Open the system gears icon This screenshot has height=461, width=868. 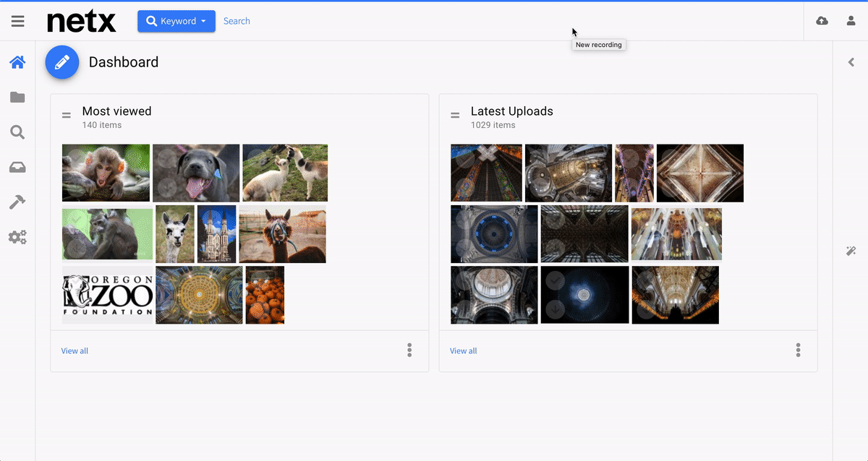tap(17, 237)
